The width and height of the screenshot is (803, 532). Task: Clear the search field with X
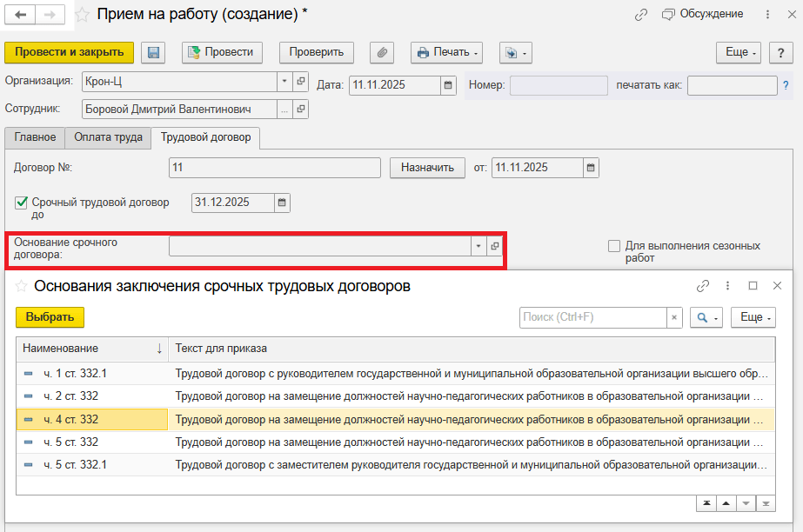pyautogui.click(x=674, y=318)
